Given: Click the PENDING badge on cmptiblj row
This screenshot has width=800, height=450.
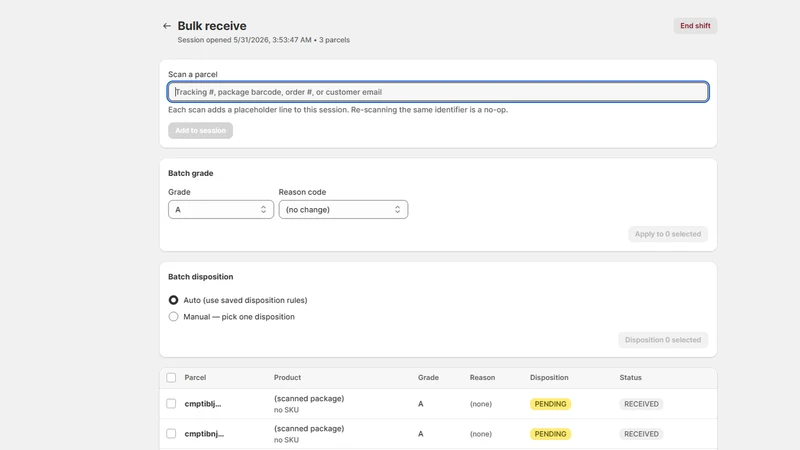Looking at the screenshot, I should tap(550, 404).
